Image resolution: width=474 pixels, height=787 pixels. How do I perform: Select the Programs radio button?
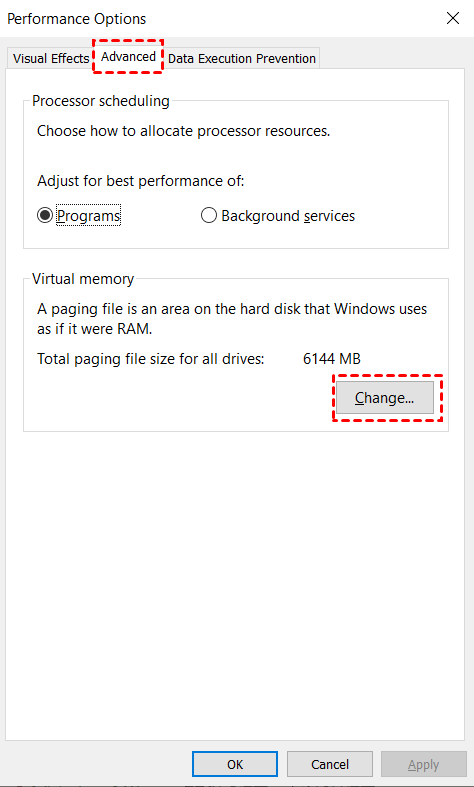pos(79,216)
